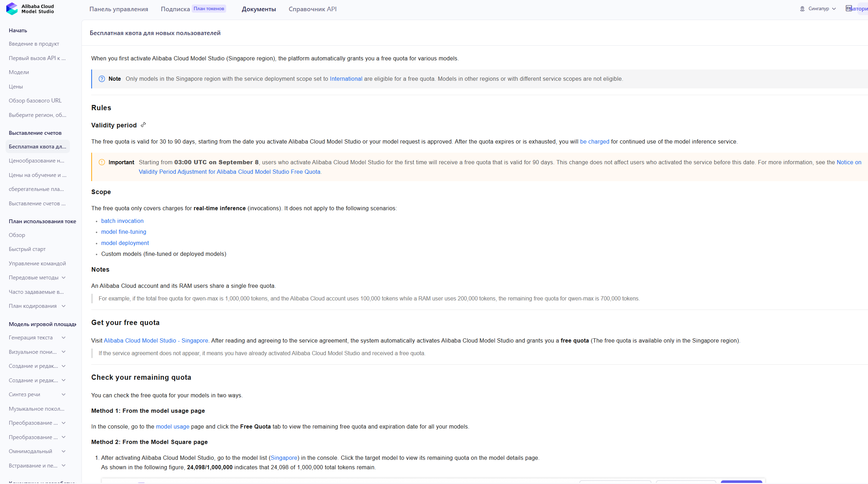Open Часто задаваемые в... sidebar page
Image resolution: width=868 pixels, height=484 pixels.
click(x=36, y=292)
